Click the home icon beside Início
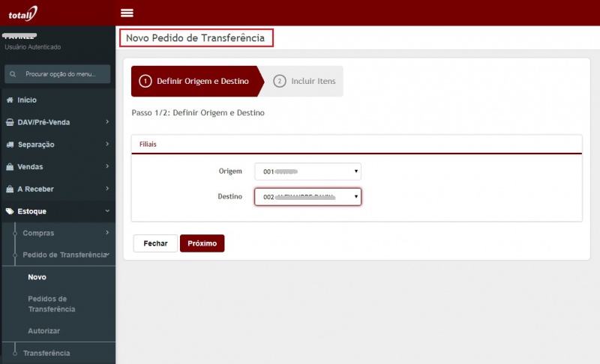Viewport: 600px width, 364px height. point(10,100)
